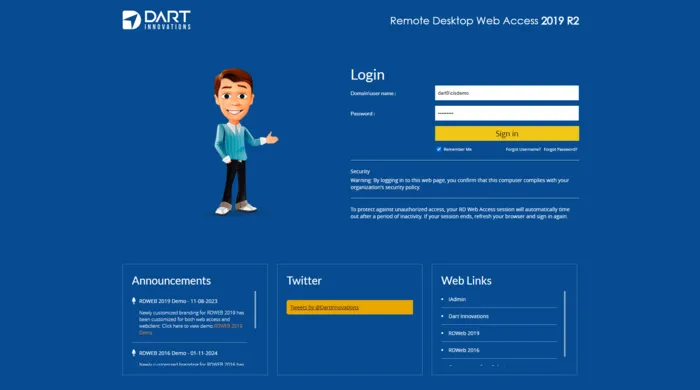
Task: Click the Password label
Action: (x=362, y=114)
